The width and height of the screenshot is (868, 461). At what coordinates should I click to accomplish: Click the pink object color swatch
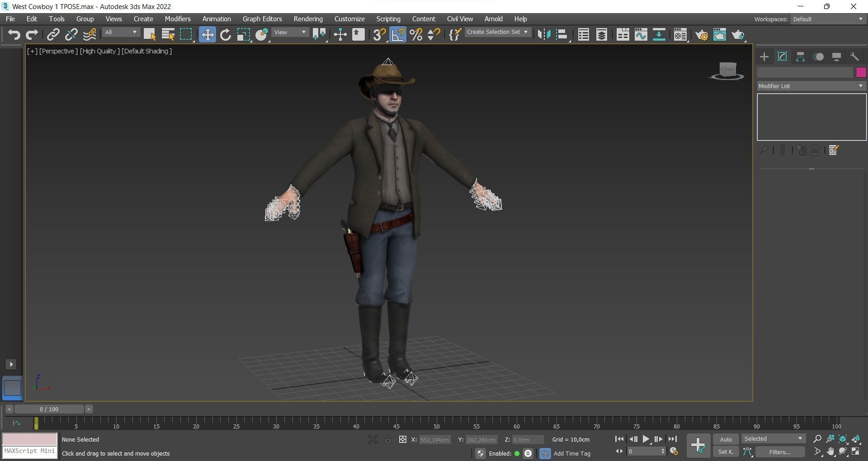861,72
